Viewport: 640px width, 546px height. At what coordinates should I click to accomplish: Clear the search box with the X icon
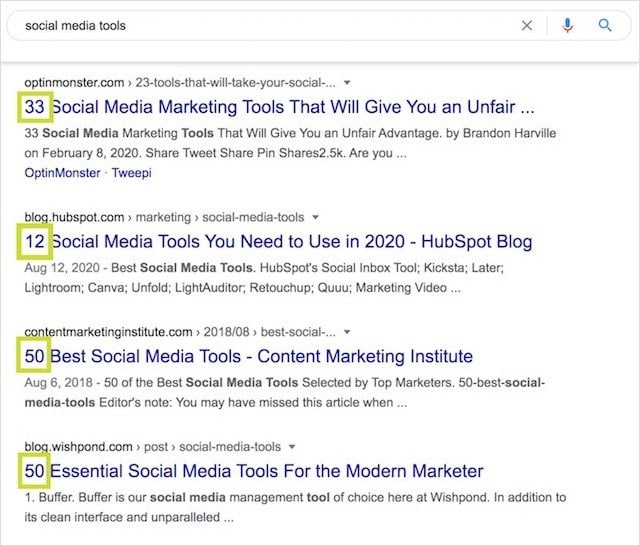tap(527, 26)
